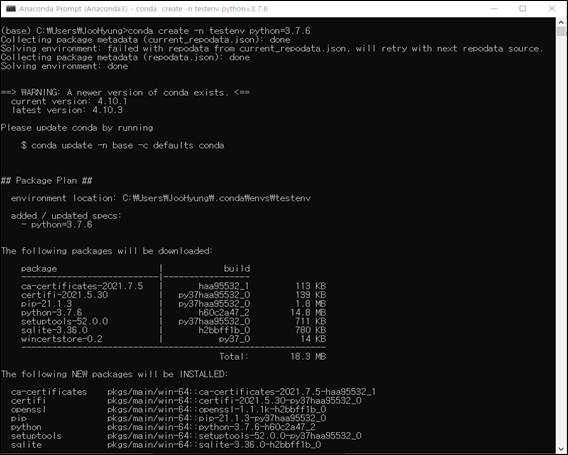This screenshot has width=568, height=455.
Task: Click the 'environment location' path line
Action: pos(161,198)
